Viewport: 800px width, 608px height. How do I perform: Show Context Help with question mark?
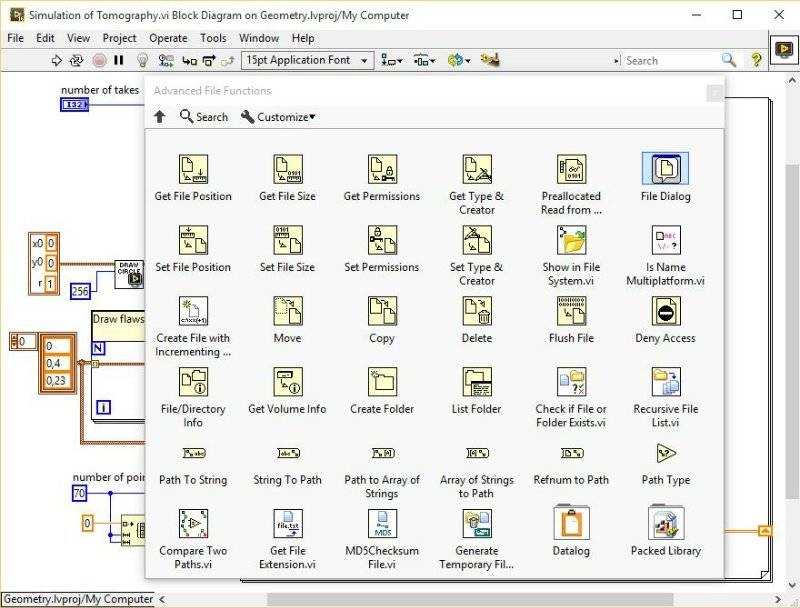click(757, 60)
